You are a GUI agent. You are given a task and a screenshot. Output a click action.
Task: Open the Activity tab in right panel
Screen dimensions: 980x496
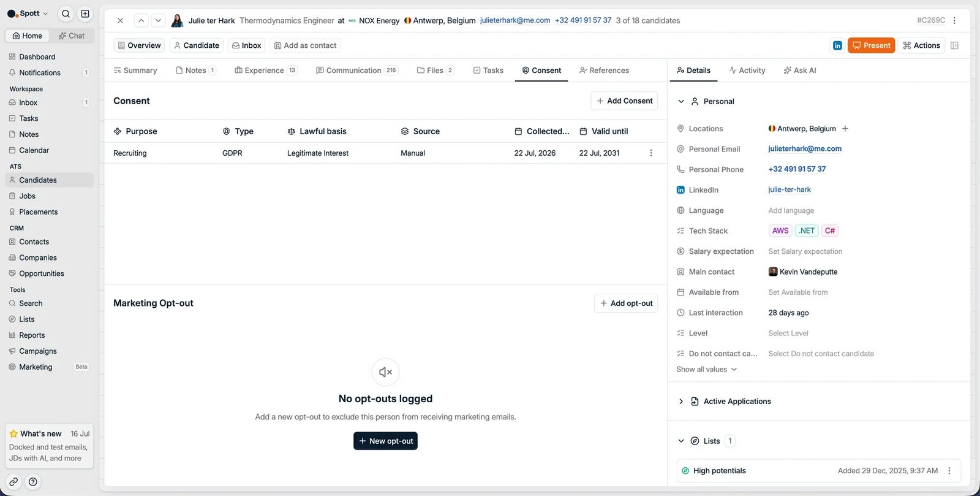coord(747,71)
